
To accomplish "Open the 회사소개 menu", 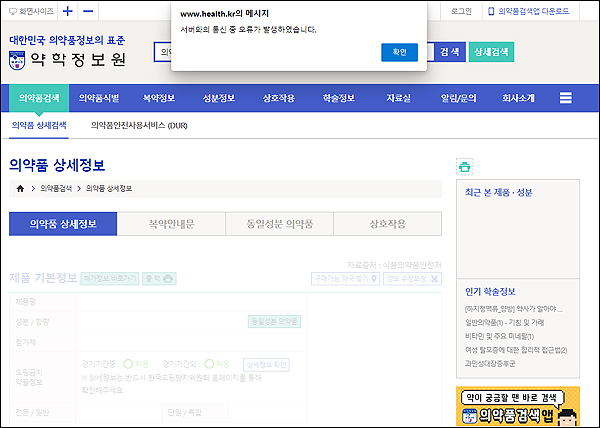I will point(518,98).
